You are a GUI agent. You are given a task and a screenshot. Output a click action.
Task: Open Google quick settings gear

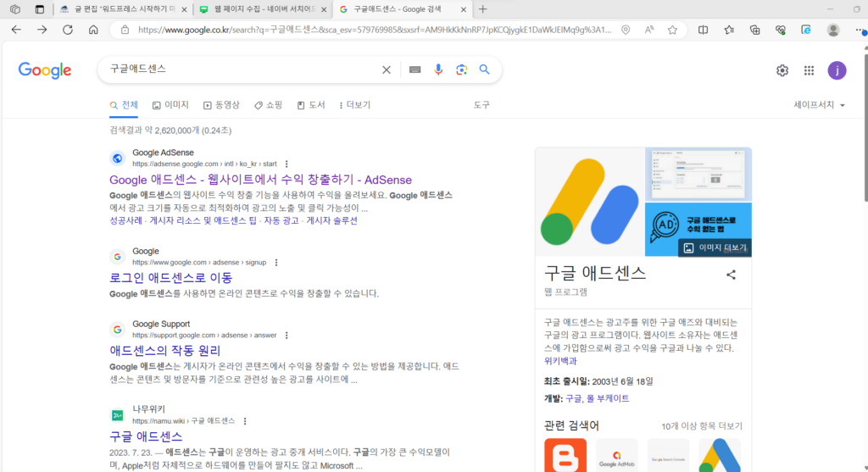(782, 70)
